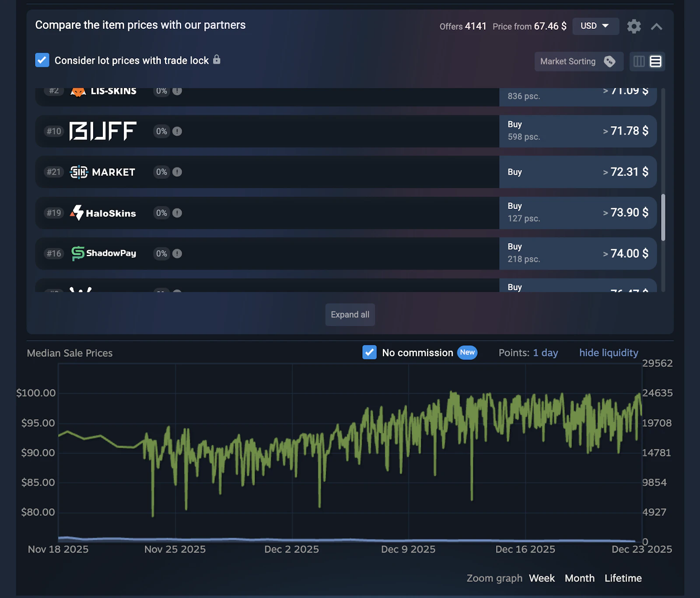Screen dimensions: 700x598
Task: Click the $100.00 price axis label
Action: [36, 393]
